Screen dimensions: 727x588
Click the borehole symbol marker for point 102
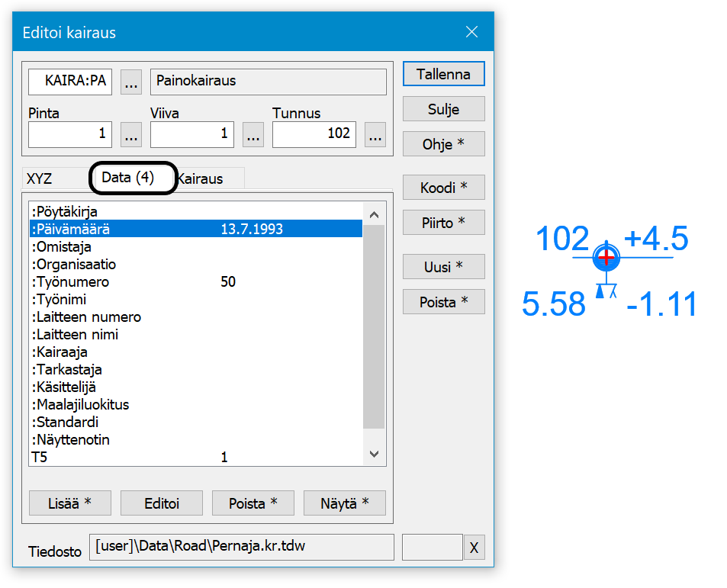tap(606, 258)
